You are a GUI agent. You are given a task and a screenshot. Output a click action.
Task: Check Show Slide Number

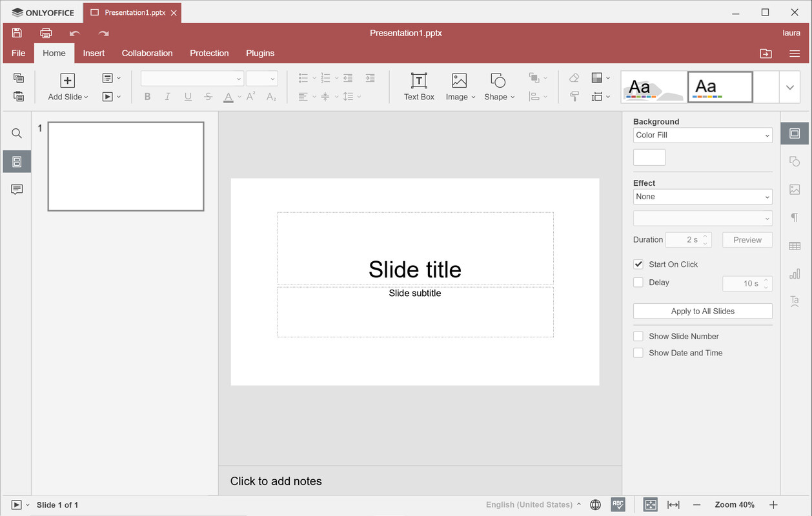click(638, 336)
